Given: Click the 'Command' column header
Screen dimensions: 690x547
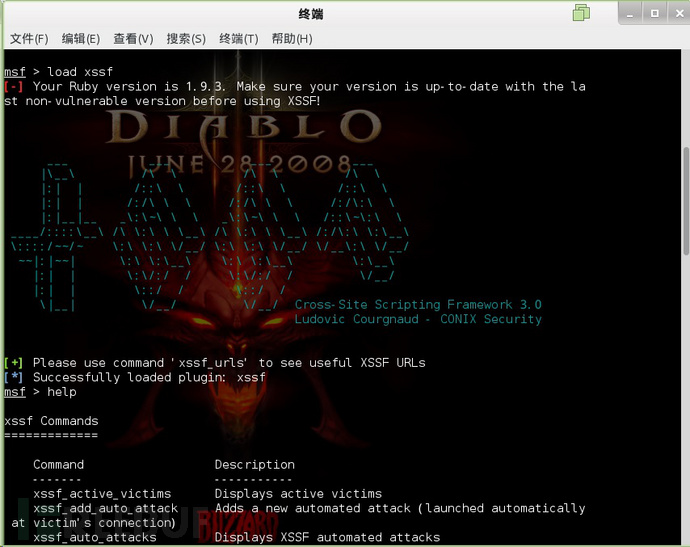Looking at the screenshot, I should click(59, 465).
